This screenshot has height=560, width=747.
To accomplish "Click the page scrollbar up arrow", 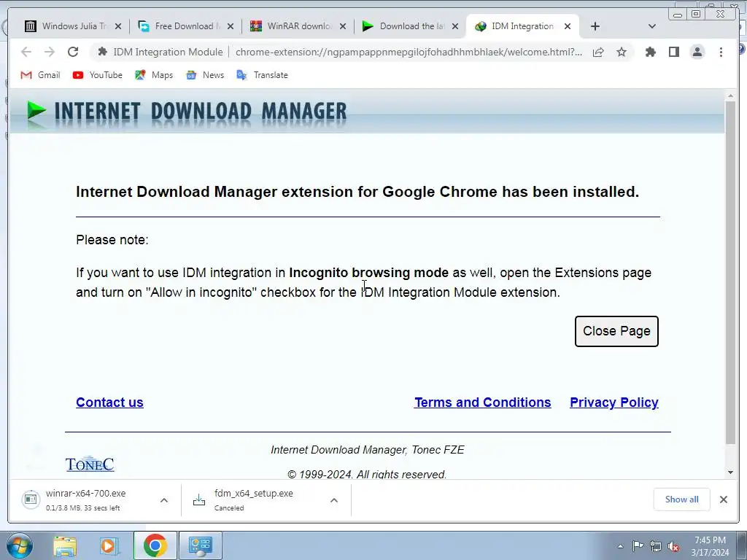I will pyautogui.click(x=730, y=96).
